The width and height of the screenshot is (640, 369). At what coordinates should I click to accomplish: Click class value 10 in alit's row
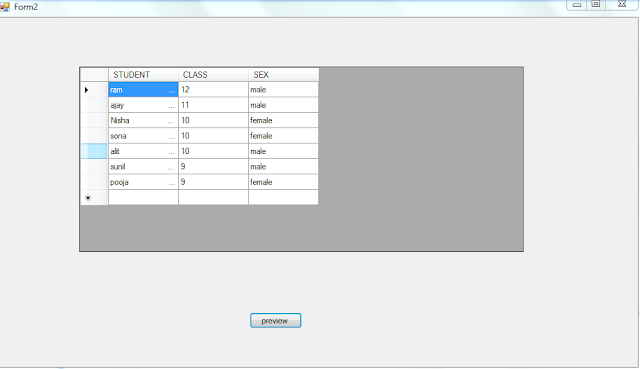[x=213, y=151]
